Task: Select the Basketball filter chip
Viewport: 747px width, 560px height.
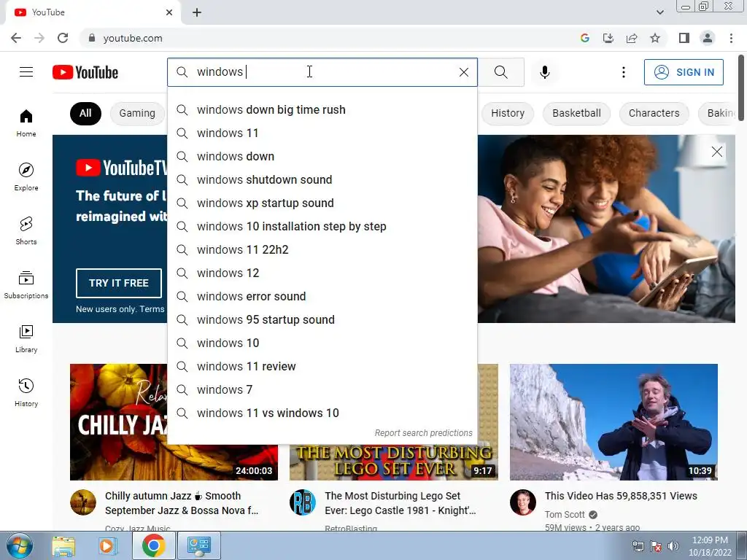Action: 576,113
